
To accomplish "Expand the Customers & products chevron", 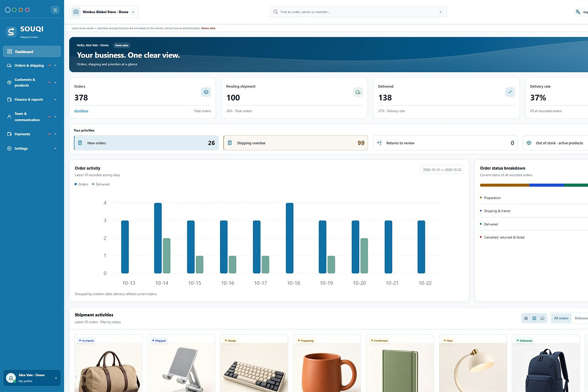I will click(55, 82).
